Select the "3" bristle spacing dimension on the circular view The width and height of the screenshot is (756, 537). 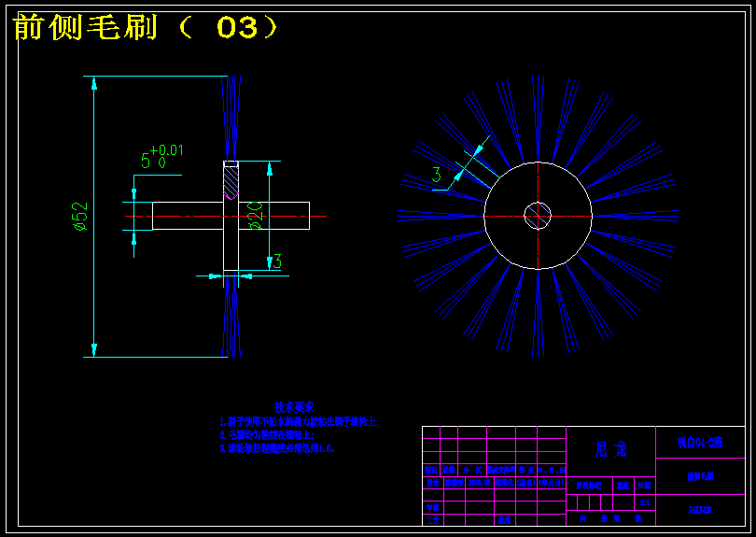437,175
